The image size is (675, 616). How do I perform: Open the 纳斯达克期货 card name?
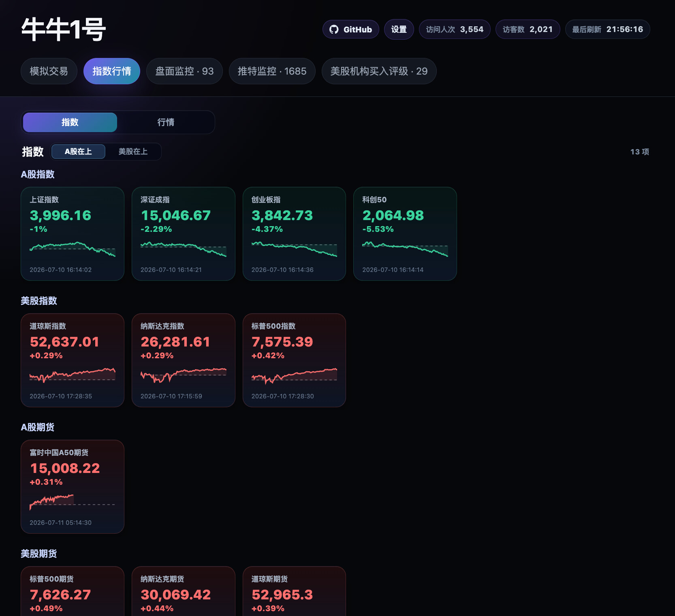click(162, 579)
